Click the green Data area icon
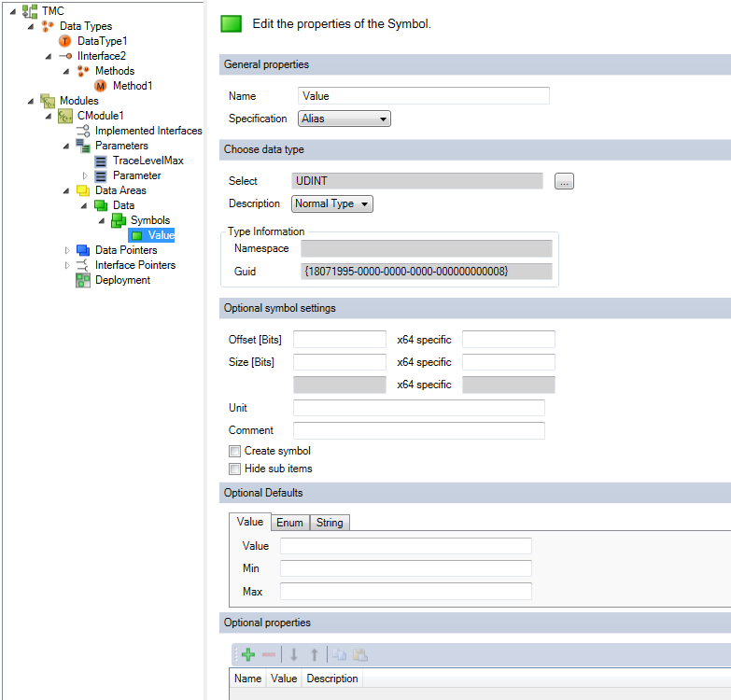The height and width of the screenshot is (700, 731). pos(101,205)
